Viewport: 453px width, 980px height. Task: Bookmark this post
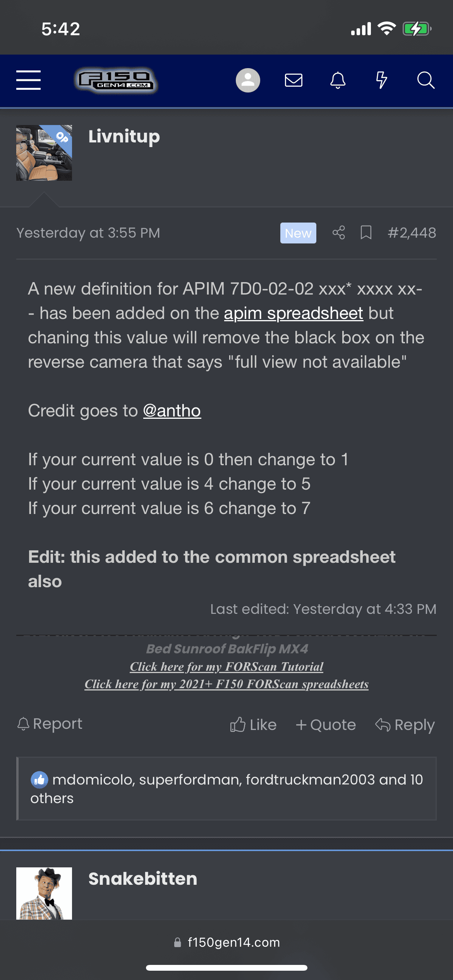click(366, 233)
